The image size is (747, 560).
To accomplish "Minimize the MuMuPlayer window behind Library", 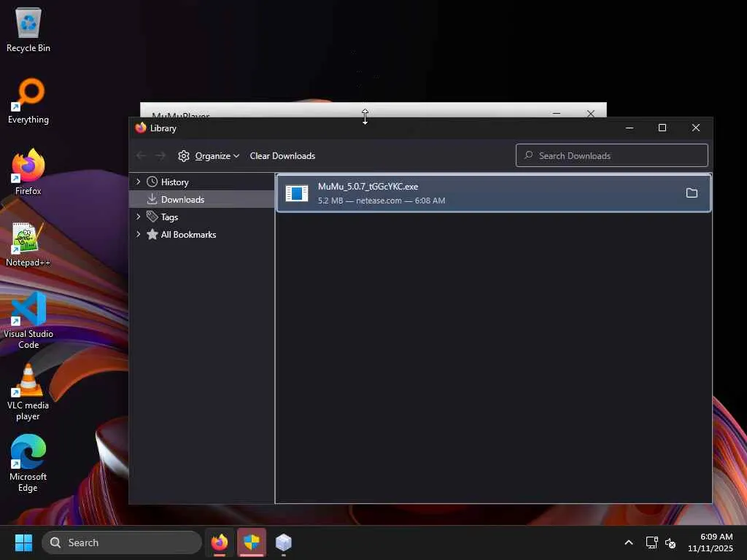I will pos(557,113).
